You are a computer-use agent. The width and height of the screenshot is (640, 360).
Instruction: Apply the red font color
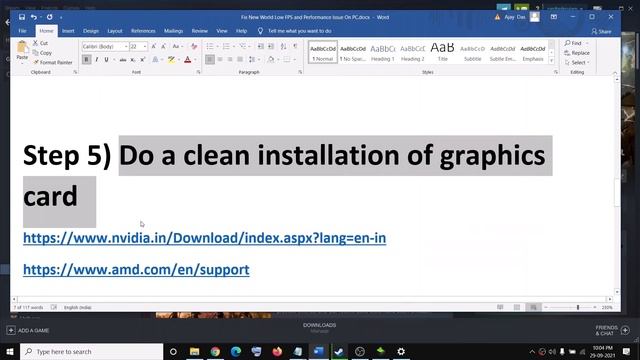[x=188, y=60]
